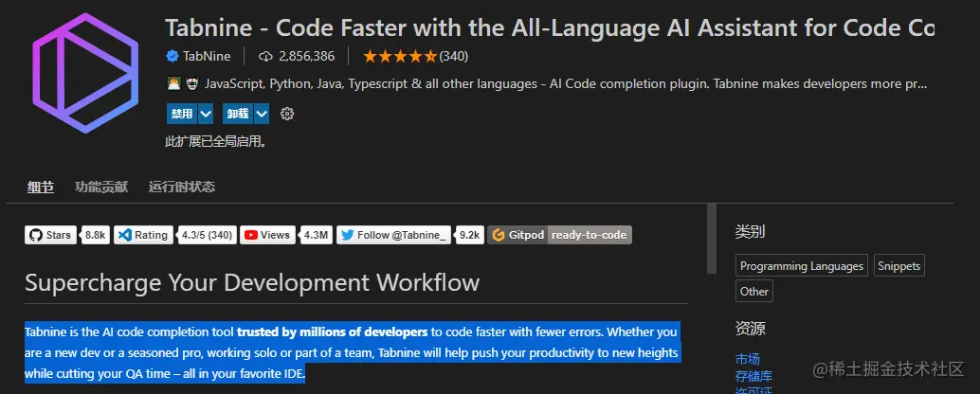Click the Snippets category tag
Viewport: 980px width, 394px height.
[x=898, y=266]
